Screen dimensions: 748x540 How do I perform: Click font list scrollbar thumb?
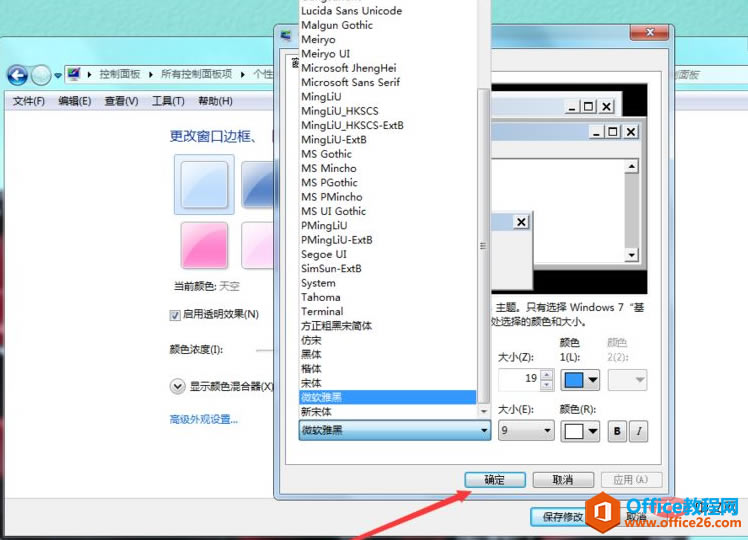point(483,246)
